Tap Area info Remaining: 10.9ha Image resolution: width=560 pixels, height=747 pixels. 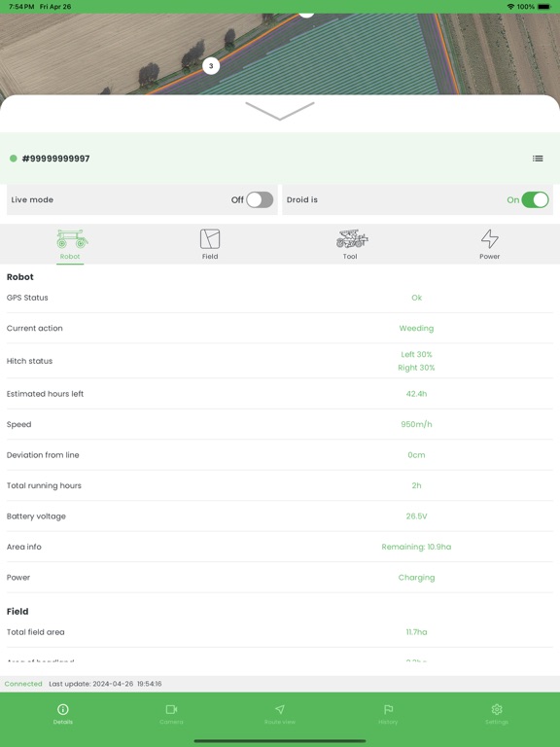pyautogui.click(x=417, y=547)
